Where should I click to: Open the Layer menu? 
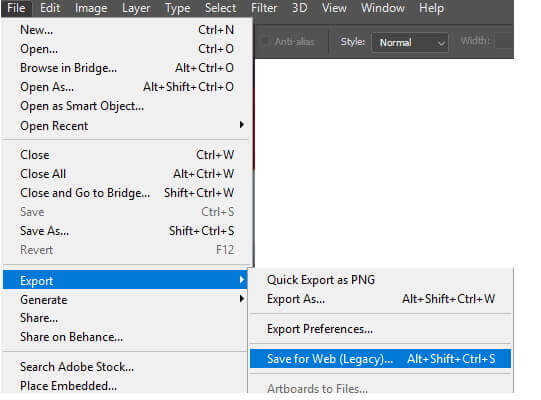[x=136, y=8]
